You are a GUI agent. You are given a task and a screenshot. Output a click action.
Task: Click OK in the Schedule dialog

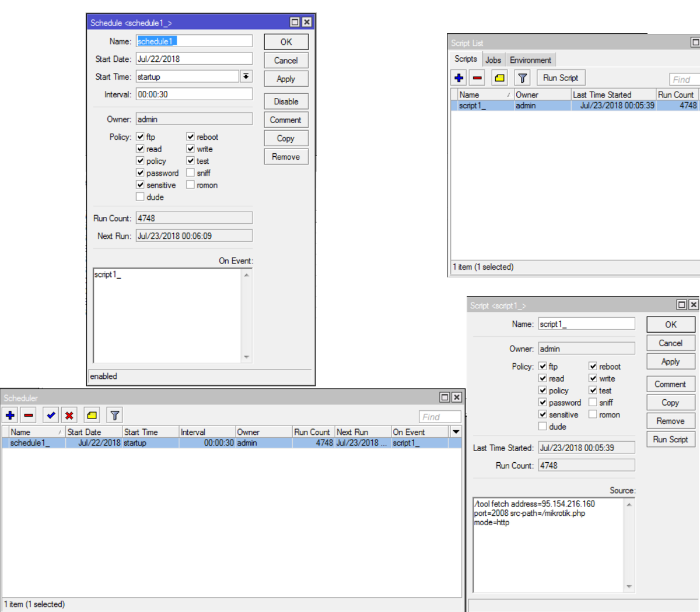coord(286,42)
